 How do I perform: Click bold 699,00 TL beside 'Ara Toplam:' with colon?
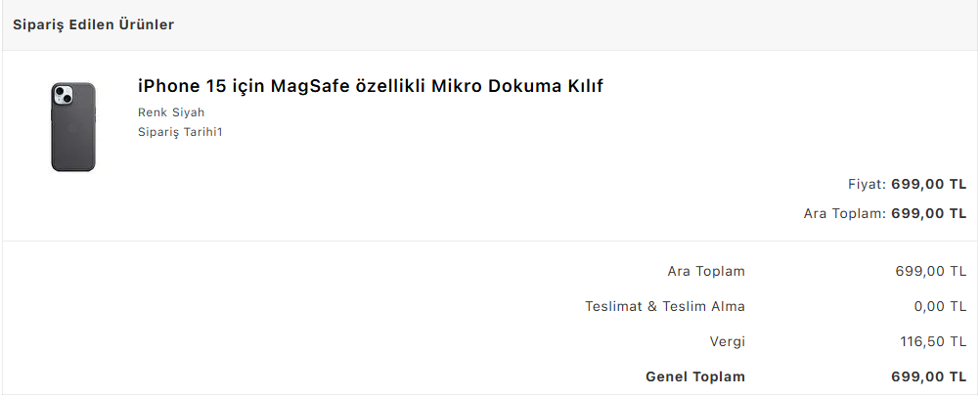tap(929, 213)
